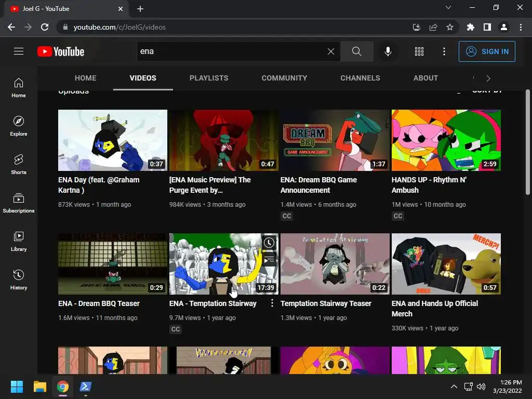Screen dimensions: 532x399
Task: Go to Home in the sidebar
Action: (19, 88)
